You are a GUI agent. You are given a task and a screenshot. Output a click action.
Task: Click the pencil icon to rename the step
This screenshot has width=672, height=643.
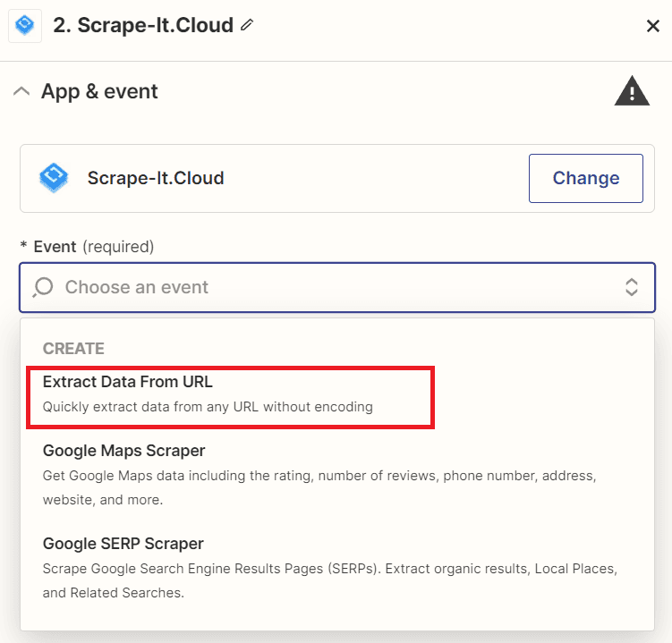pyautogui.click(x=247, y=26)
